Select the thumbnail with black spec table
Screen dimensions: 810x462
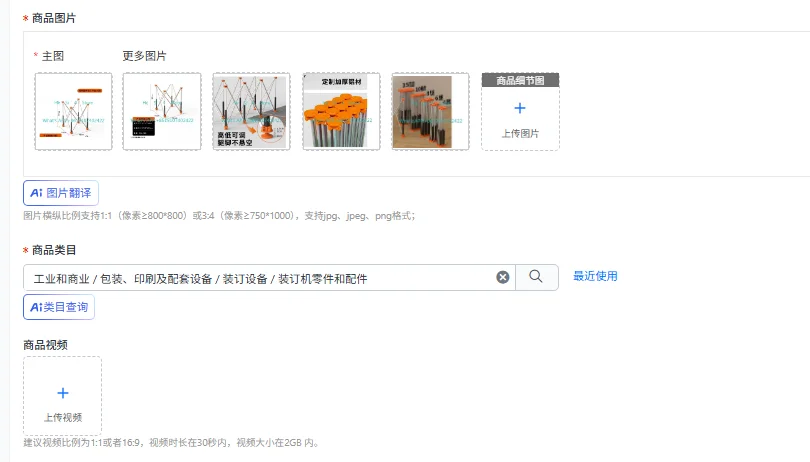click(162, 111)
